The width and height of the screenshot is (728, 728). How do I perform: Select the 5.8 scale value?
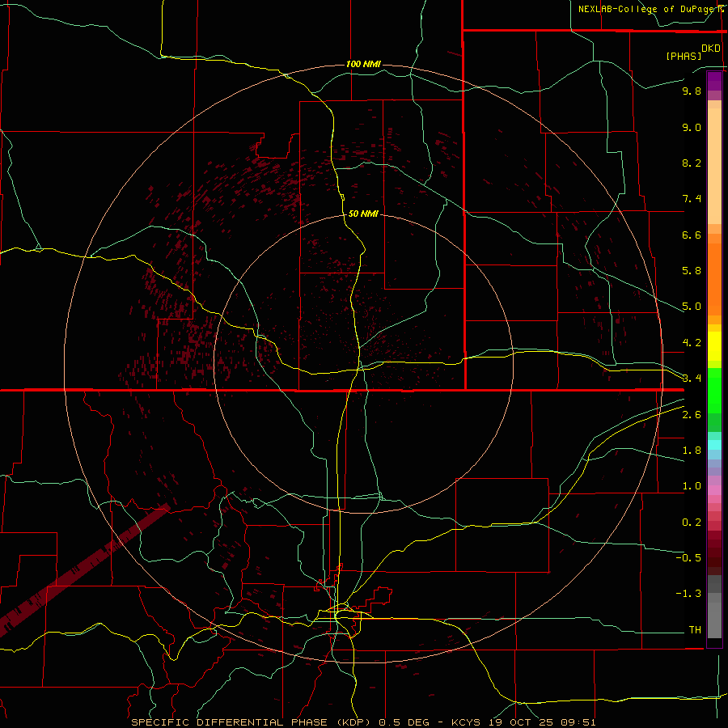click(x=692, y=270)
